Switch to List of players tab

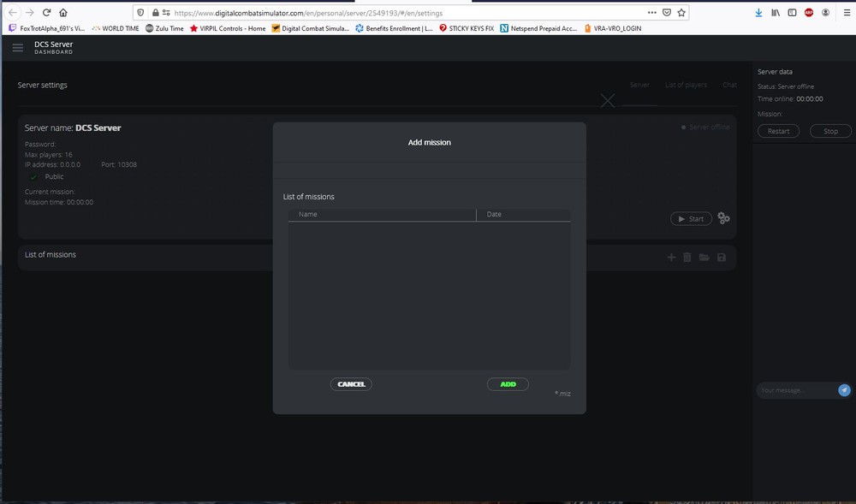point(686,85)
